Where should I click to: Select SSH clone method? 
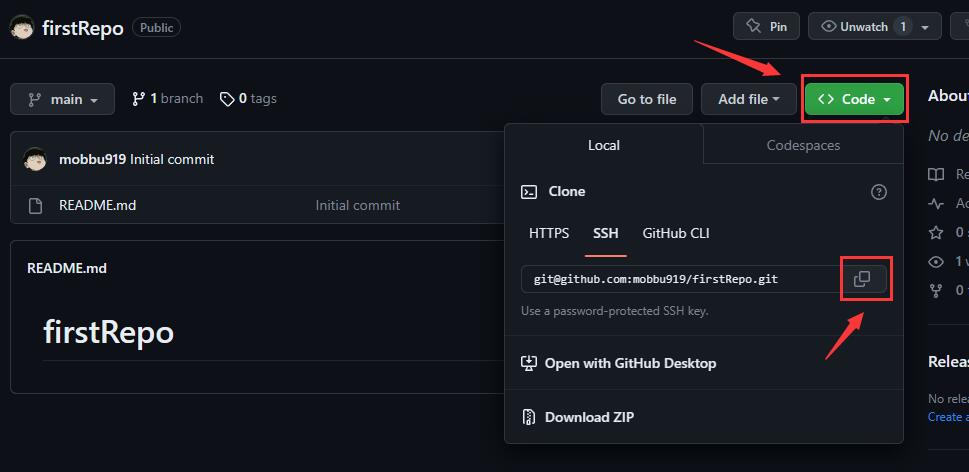tap(606, 234)
